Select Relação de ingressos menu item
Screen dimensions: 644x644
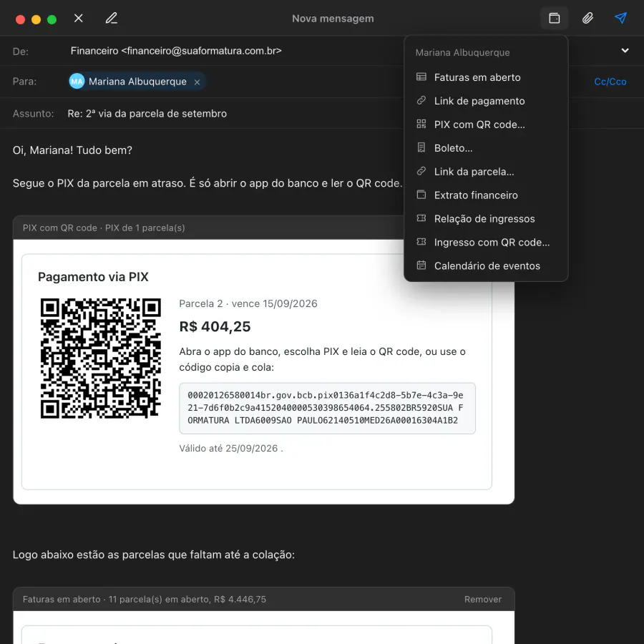tap(486, 218)
